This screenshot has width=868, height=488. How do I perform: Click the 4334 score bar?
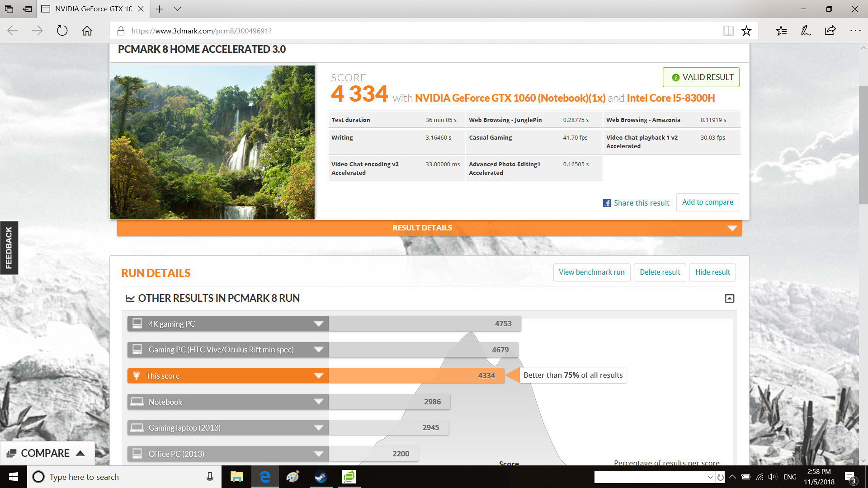(x=416, y=375)
